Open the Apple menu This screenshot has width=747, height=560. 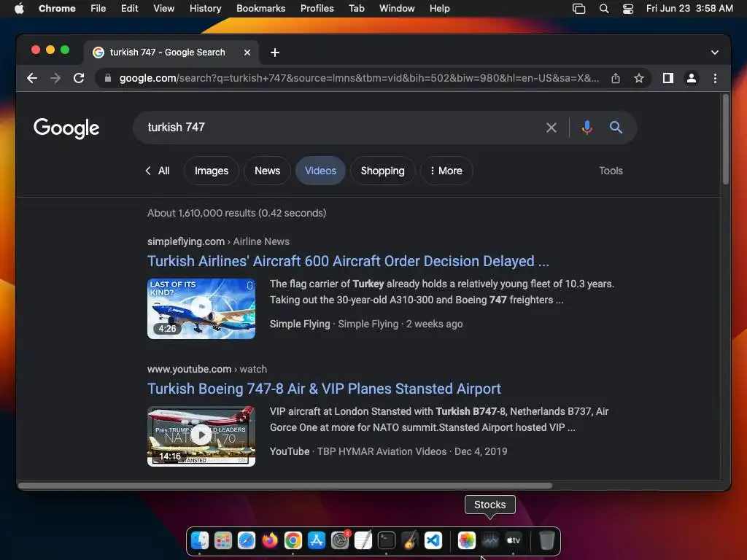[x=19, y=8]
